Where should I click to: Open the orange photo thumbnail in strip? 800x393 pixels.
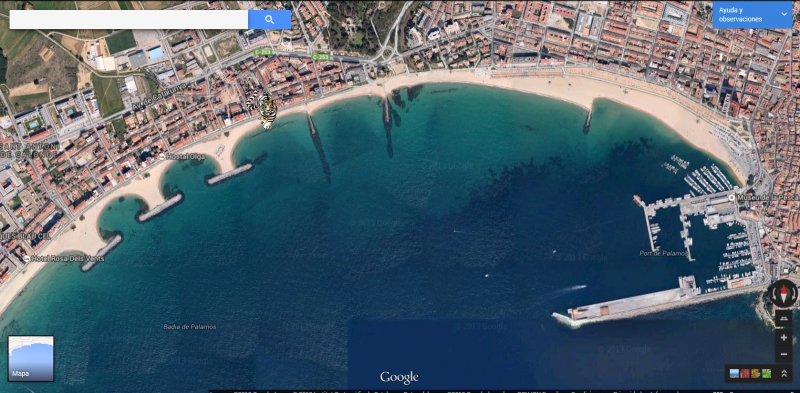[756, 374]
